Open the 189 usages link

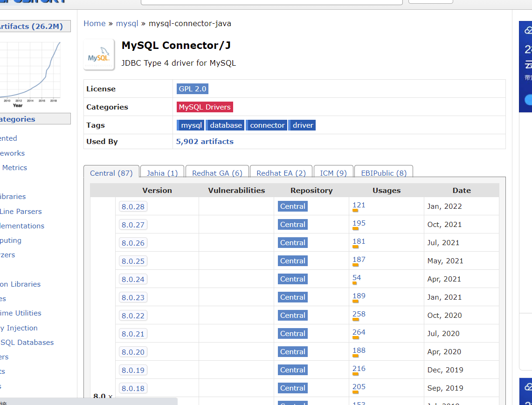pos(359,296)
